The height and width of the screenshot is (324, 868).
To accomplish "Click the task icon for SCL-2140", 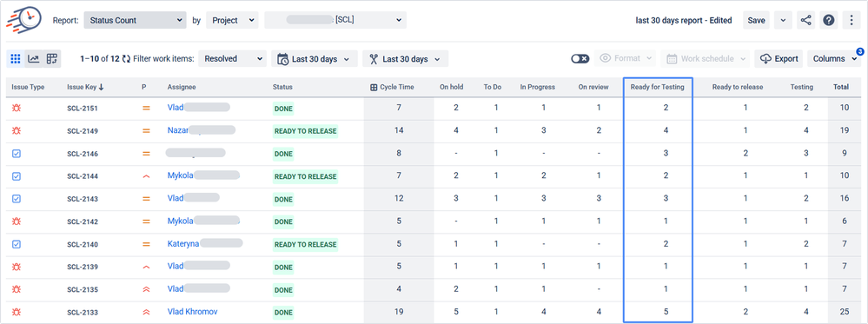I will click(16, 244).
